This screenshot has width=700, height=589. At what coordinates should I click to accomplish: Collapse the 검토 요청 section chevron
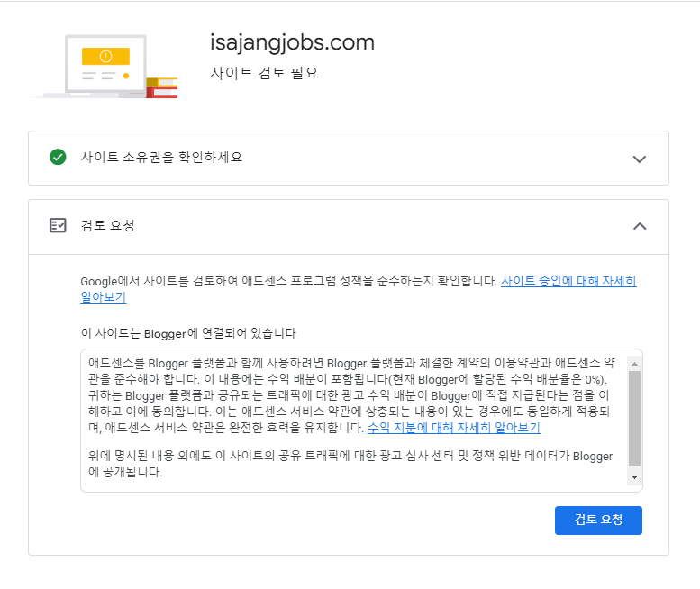point(640,226)
